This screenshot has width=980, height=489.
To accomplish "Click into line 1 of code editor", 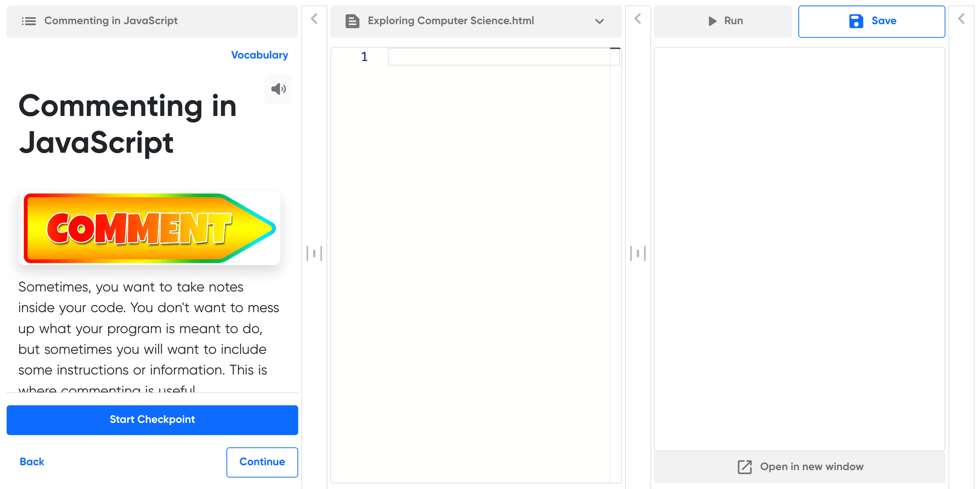I will tap(497, 57).
